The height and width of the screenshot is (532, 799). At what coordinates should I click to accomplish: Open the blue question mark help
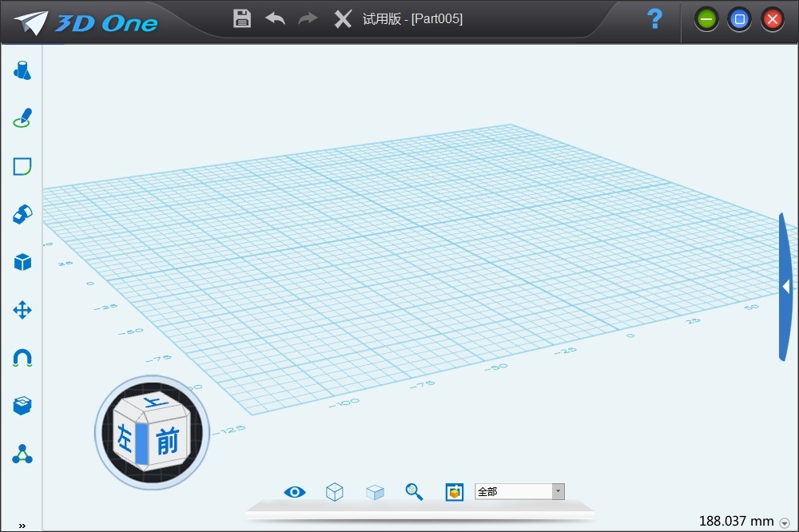pos(654,19)
